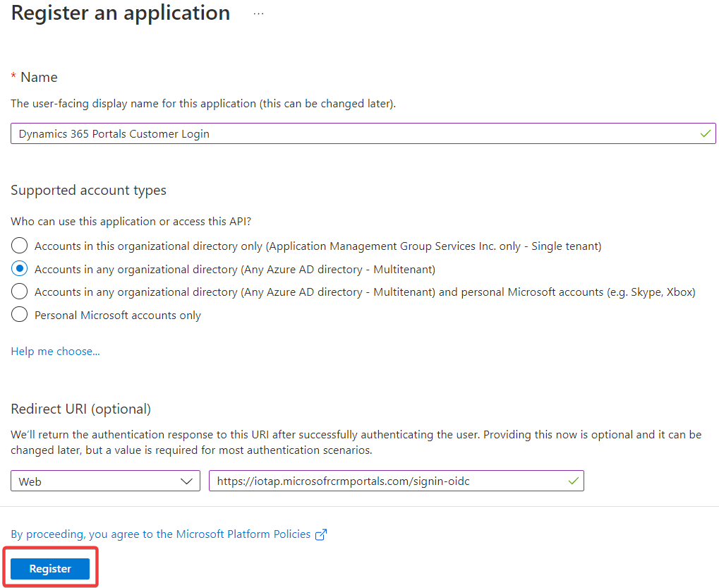Click the 'Register an application' heading

[x=121, y=13]
